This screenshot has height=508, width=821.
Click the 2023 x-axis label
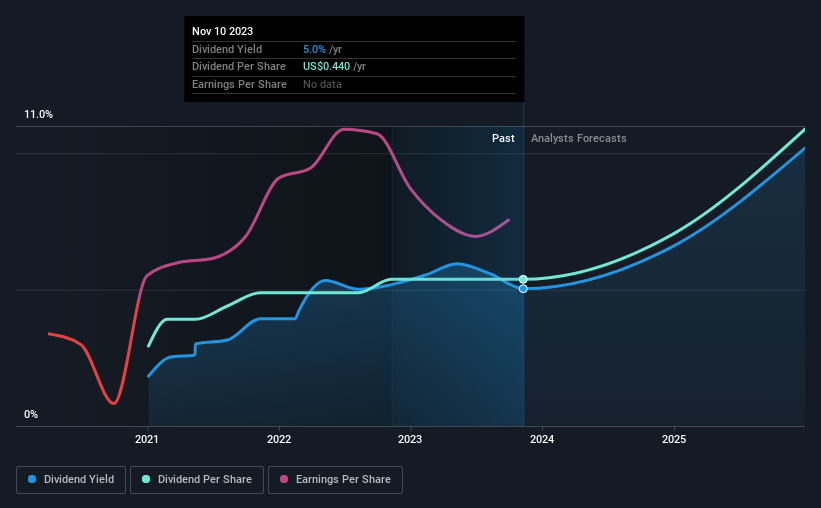coord(410,439)
